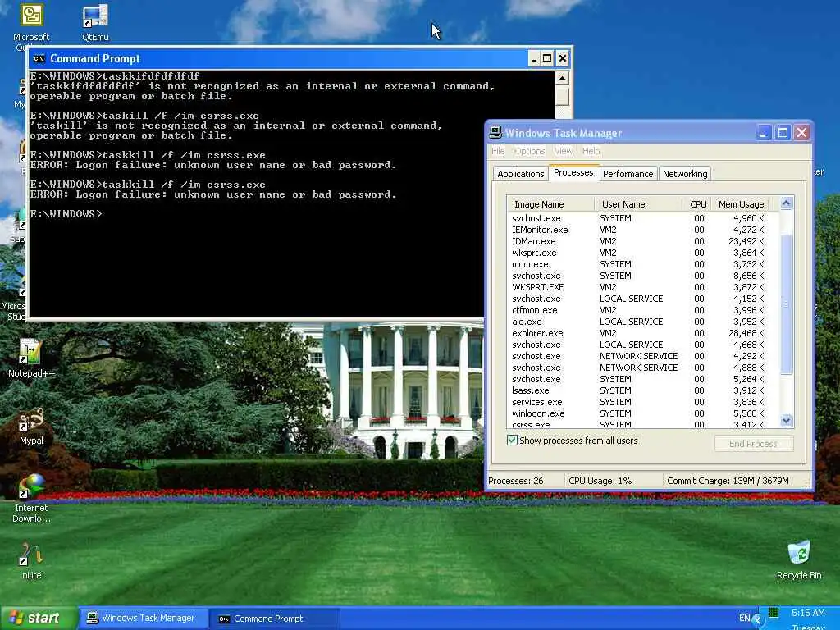Open the File menu in Task Manager
Viewport: 840px width, 630px height.
point(498,151)
